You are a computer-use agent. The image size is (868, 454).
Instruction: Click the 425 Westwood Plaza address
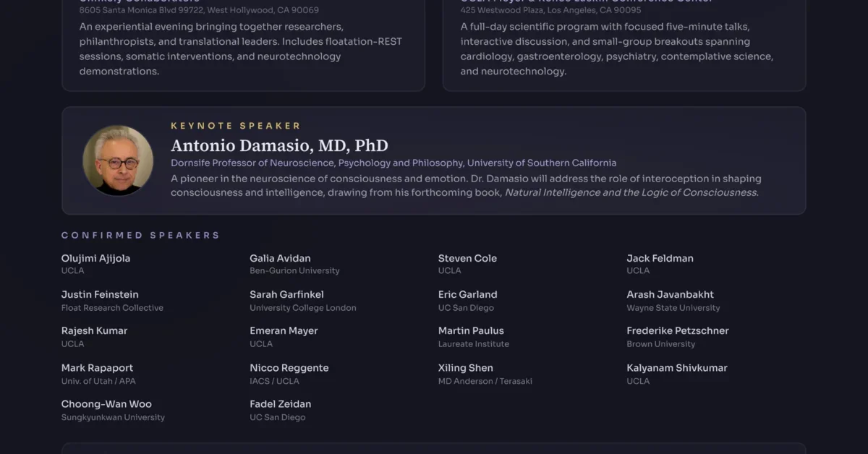550,10
